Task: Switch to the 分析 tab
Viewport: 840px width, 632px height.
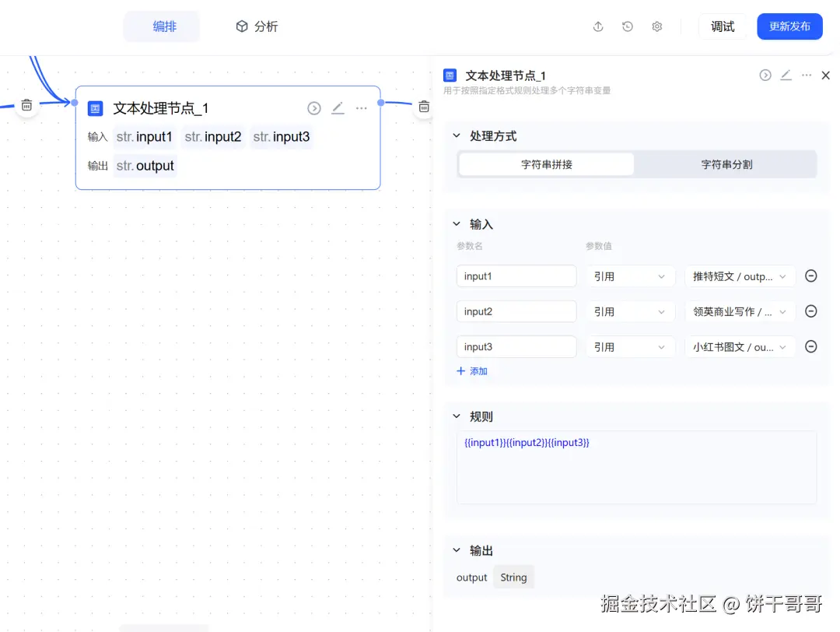Action: tap(257, 26)
